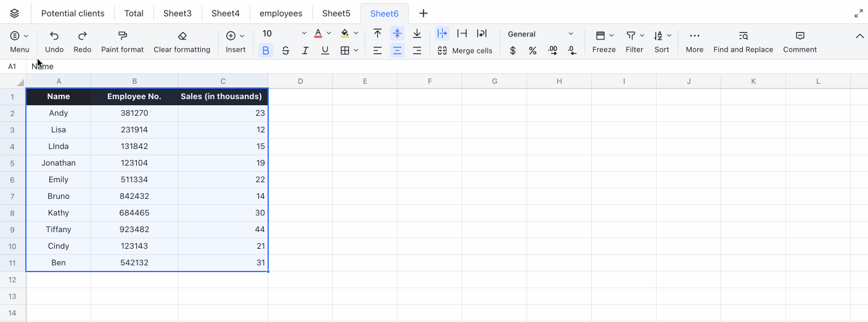Align text to the right
This screenshot has width=868, height=322.
417,50
